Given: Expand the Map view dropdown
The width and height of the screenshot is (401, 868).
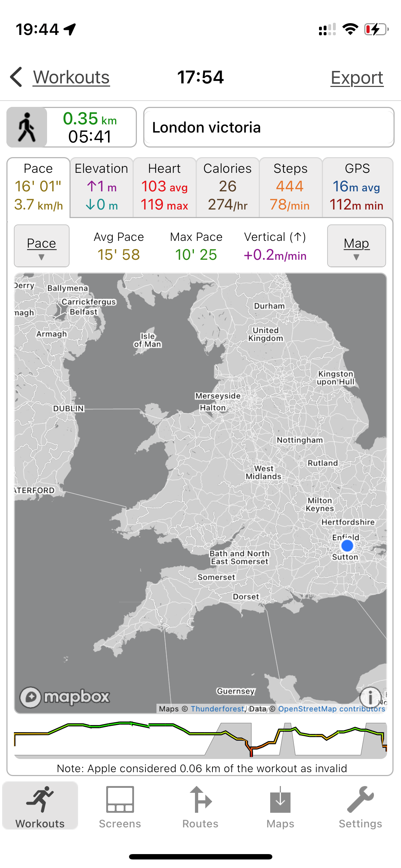Looking at the screenshot, I should (356, 246).
